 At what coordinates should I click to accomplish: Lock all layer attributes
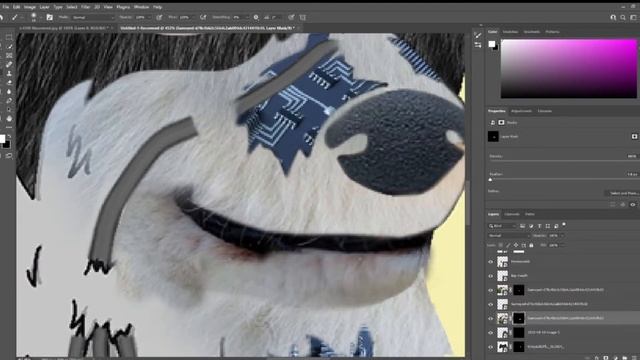click(x=531, y=245)
